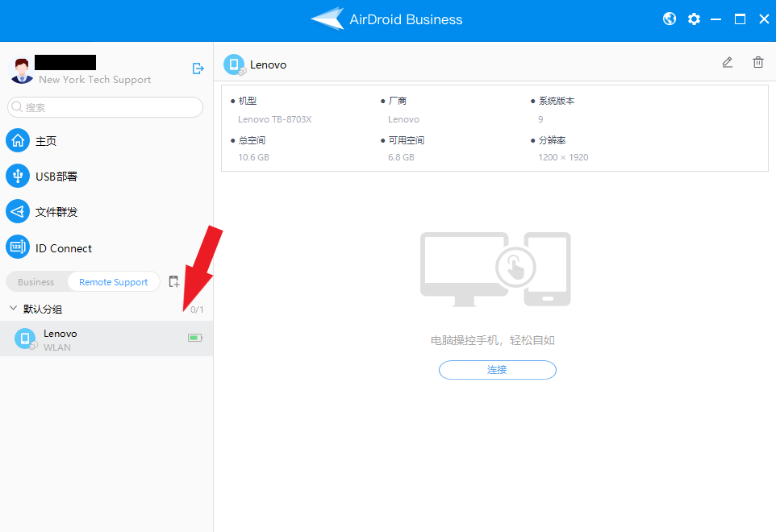Switch to the Business tab
The width and height of the screenshot is (776, 532).
click(x=36, y=282)
